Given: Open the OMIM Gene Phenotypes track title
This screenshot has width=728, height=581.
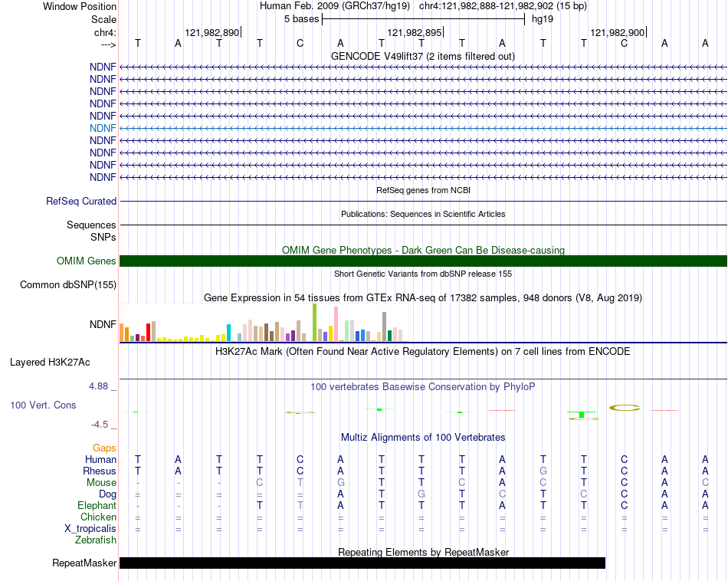Looking at the screenshot, I should click(x=423, y=251).
